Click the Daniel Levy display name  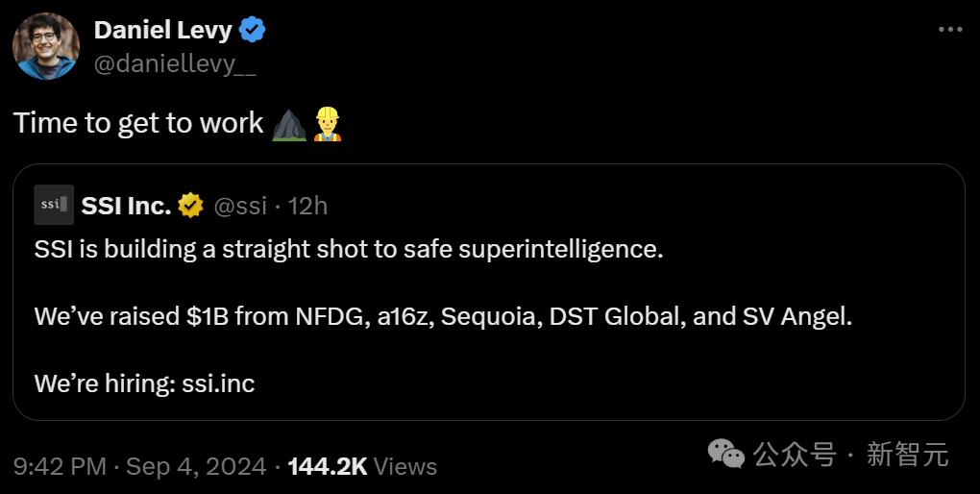pos(162,30)
